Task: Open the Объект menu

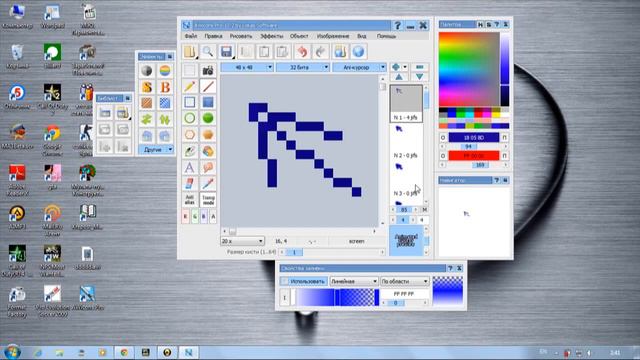Action: (299, 36)
